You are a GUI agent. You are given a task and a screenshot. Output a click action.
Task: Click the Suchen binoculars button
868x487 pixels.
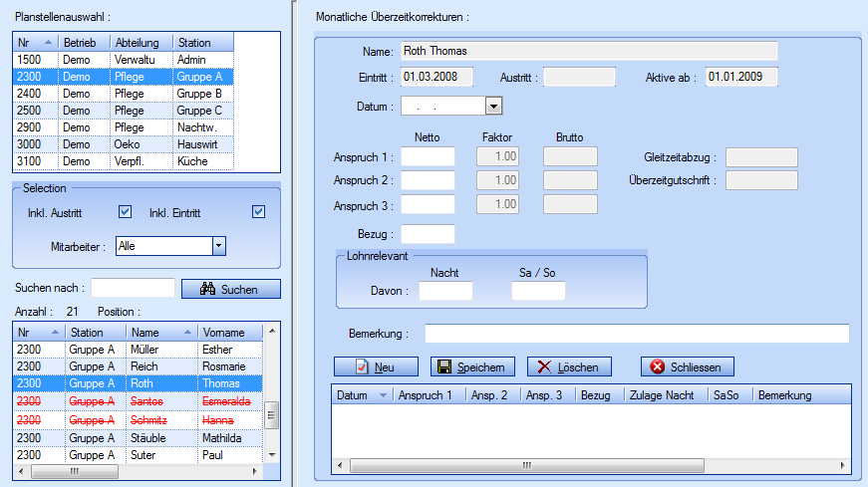point(230,289)
